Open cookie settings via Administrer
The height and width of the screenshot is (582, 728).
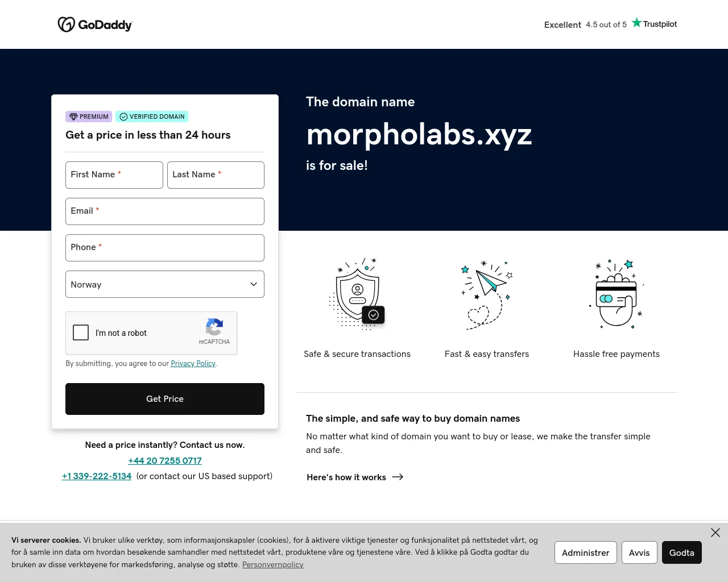coord(586,552)
